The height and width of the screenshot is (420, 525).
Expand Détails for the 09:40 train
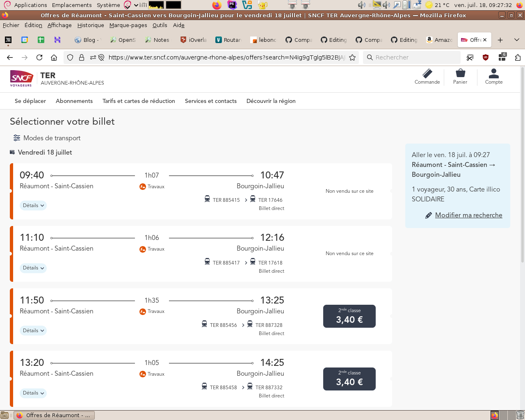tap(33, 205)
